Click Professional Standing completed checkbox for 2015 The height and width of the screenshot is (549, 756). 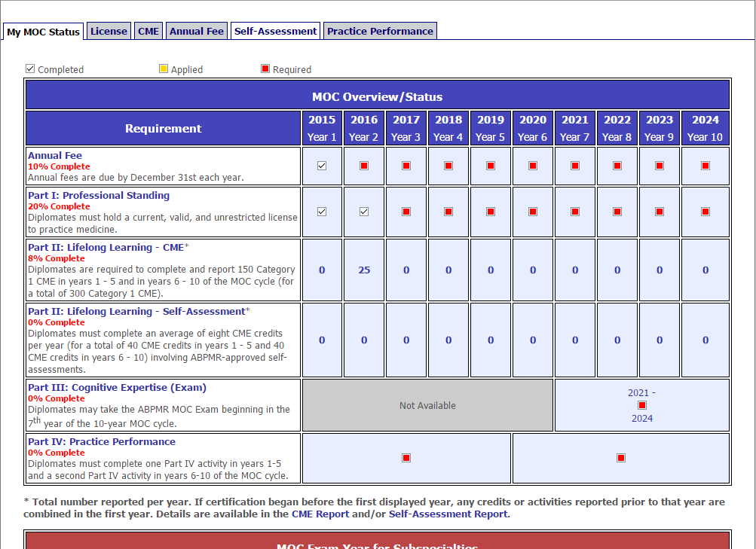pos(322,212)
